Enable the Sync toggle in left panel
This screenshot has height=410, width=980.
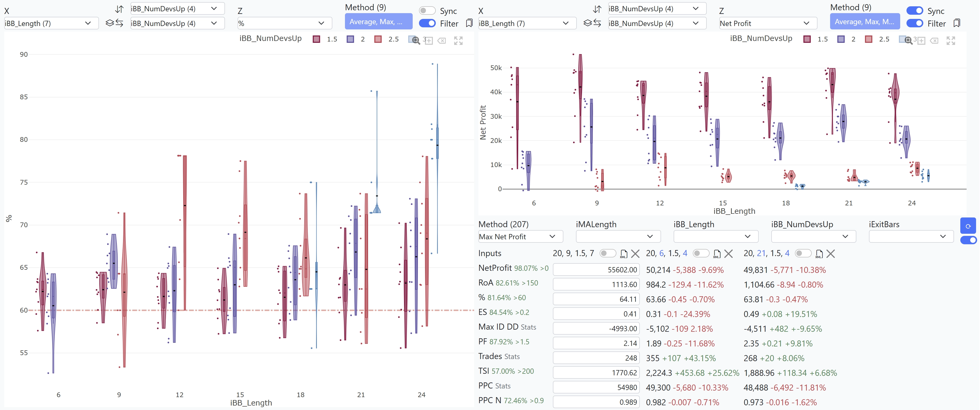point(427,11)
